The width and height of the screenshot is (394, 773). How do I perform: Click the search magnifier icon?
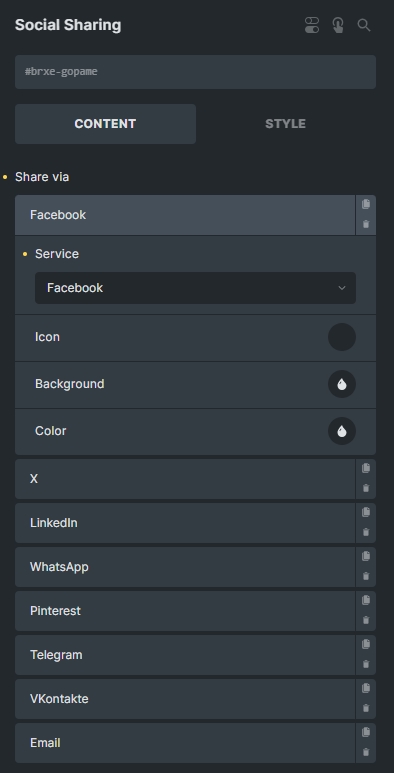pos(364,25)
